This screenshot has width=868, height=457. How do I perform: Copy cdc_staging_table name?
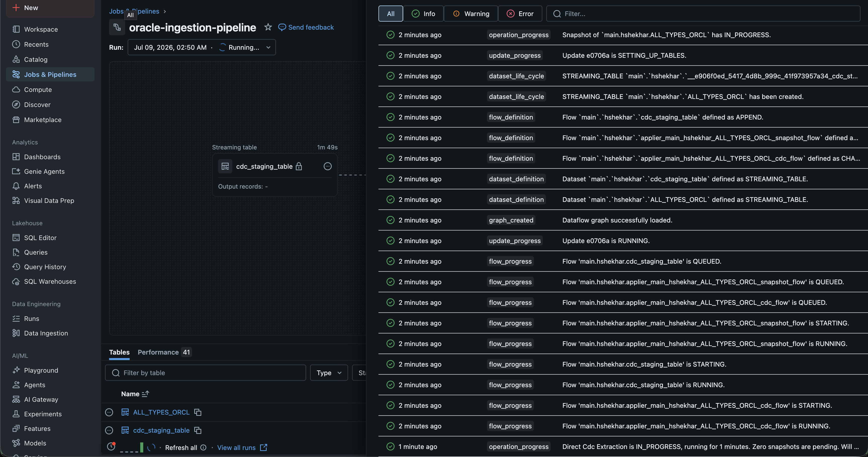click(198, 430)
